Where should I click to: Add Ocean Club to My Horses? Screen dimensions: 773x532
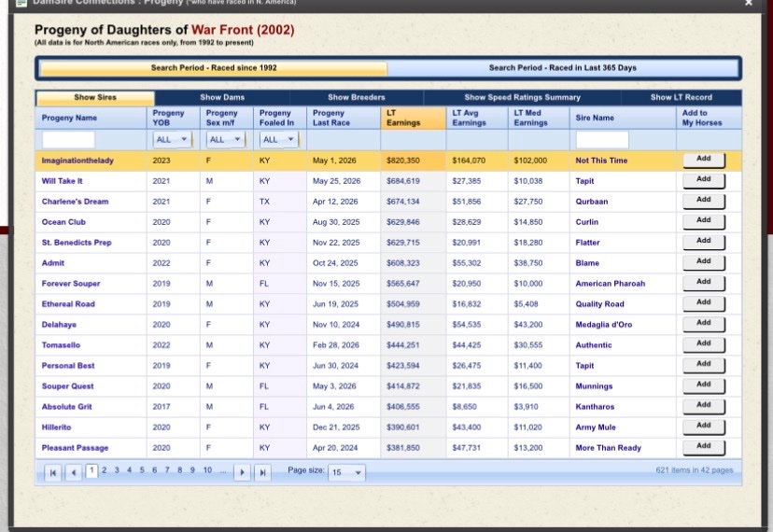[x=704, y=222]
